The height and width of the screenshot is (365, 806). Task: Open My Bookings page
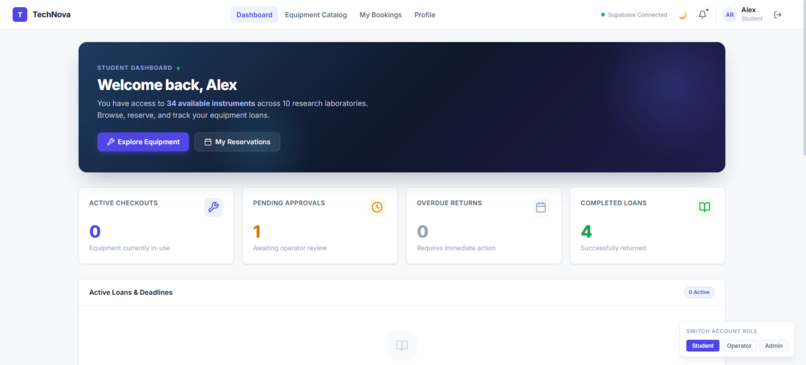pos(380,15)
